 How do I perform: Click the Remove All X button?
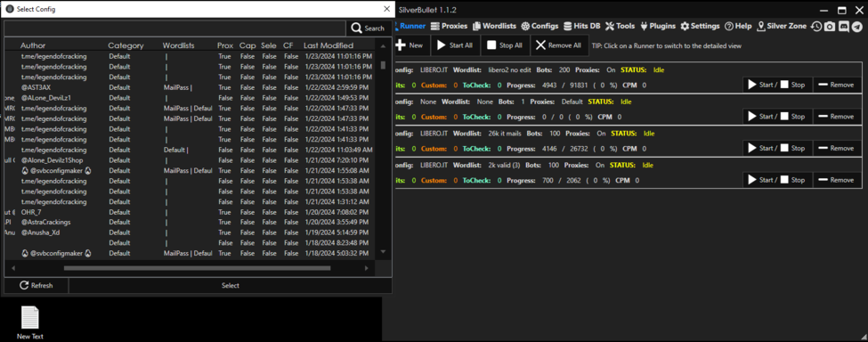point(559,45)
